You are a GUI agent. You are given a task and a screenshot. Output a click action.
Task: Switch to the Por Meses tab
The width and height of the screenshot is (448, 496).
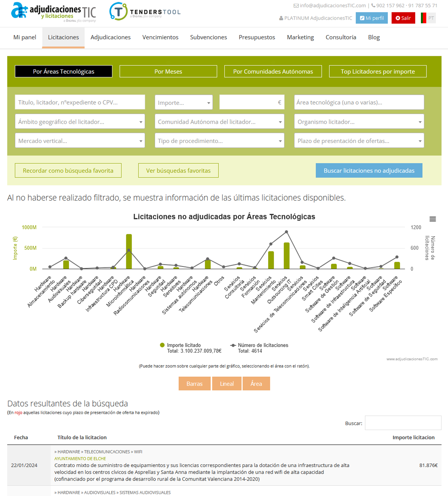(x=168, y=71)
